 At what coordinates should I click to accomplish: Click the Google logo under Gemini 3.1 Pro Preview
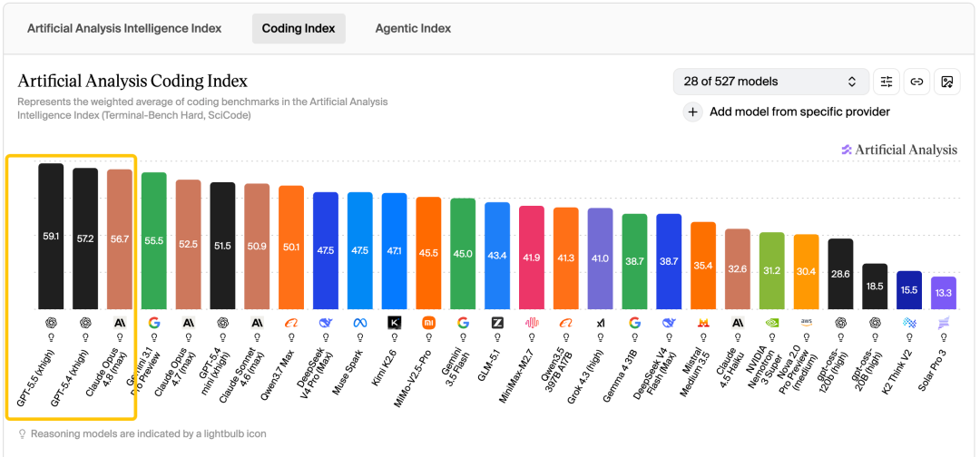point(153,323)
